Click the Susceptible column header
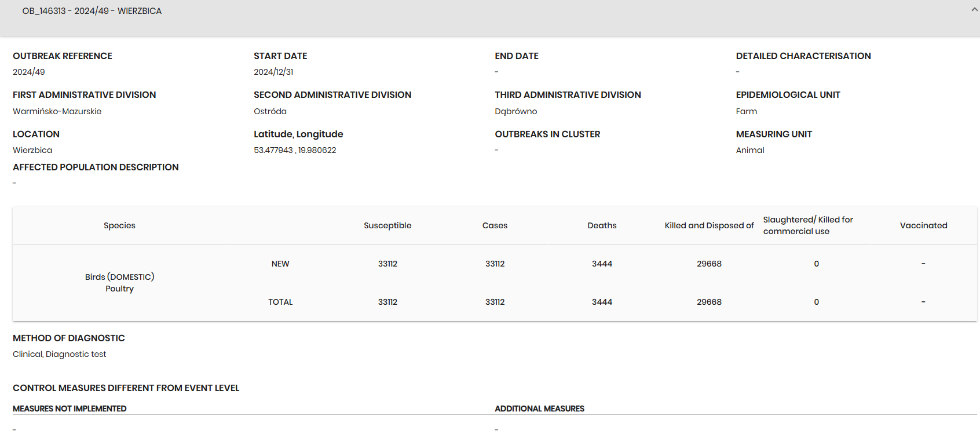Screen dimensions: 980x445 click(387, 225)
